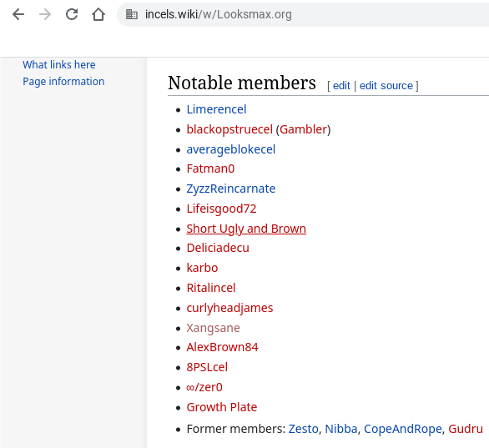
Task: Open the Zesto former member link
Action: point(303,429)
